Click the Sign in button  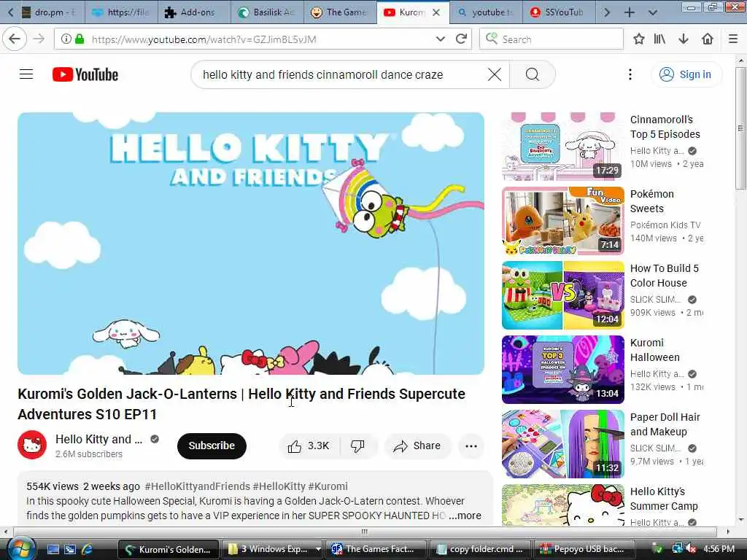coord(686,74)
